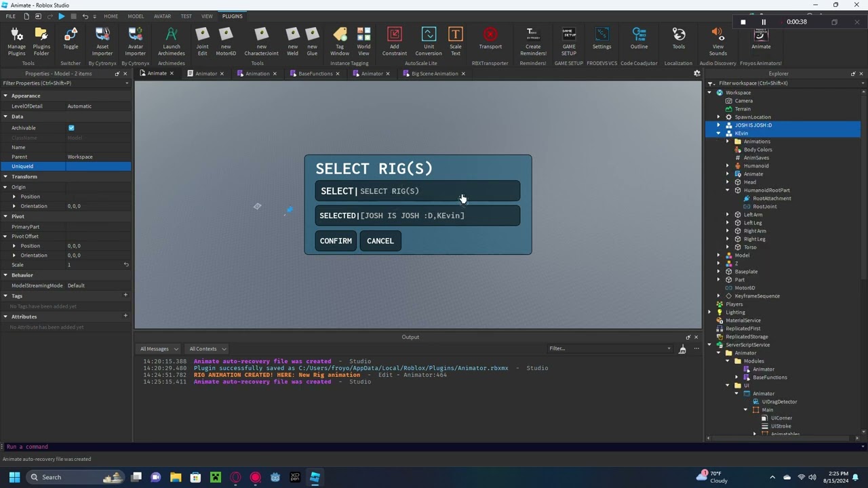Screen dimensions: 868x488
Task: Open the All Contexts dropdown
Action: click(x=208, y=349)
